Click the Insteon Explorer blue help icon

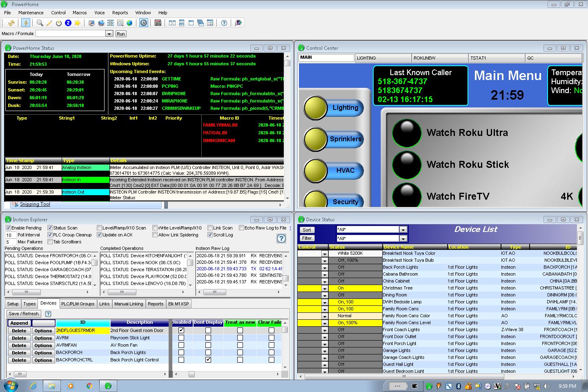(281, 238)
